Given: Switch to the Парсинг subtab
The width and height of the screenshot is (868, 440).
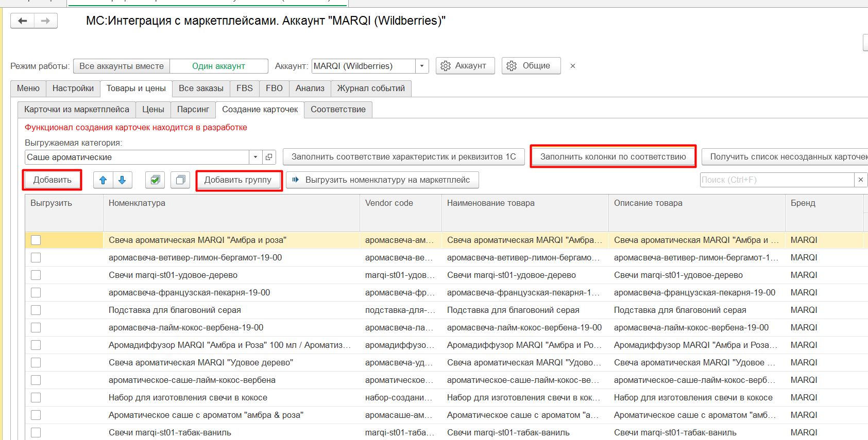Looking at the screenshot, I should [x=193, y=110].
